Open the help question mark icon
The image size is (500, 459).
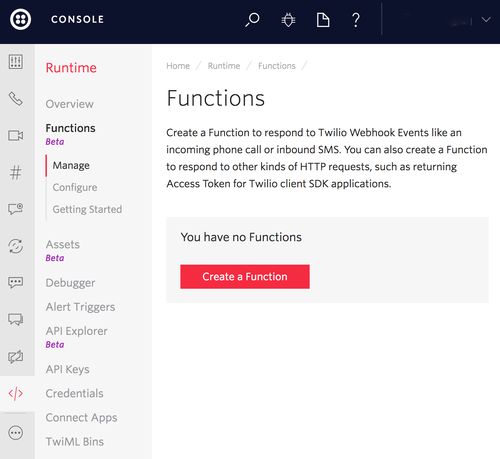point(356,20)
